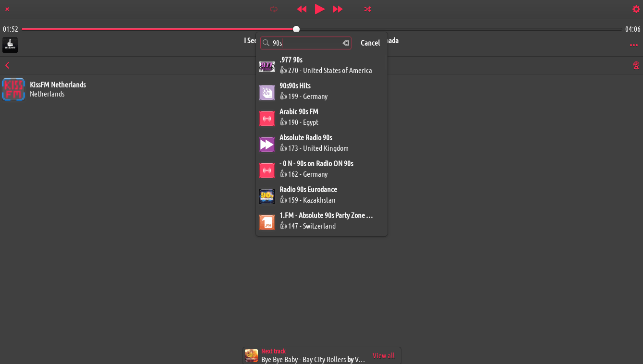Skip to the next track

pyautogui.click(x=338, y=9)
